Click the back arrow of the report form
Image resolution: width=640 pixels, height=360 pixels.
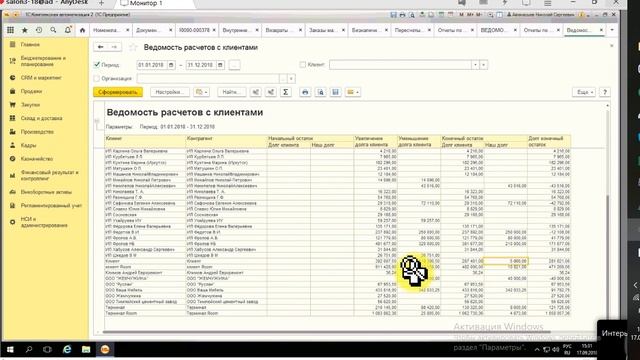coord(100,47)
